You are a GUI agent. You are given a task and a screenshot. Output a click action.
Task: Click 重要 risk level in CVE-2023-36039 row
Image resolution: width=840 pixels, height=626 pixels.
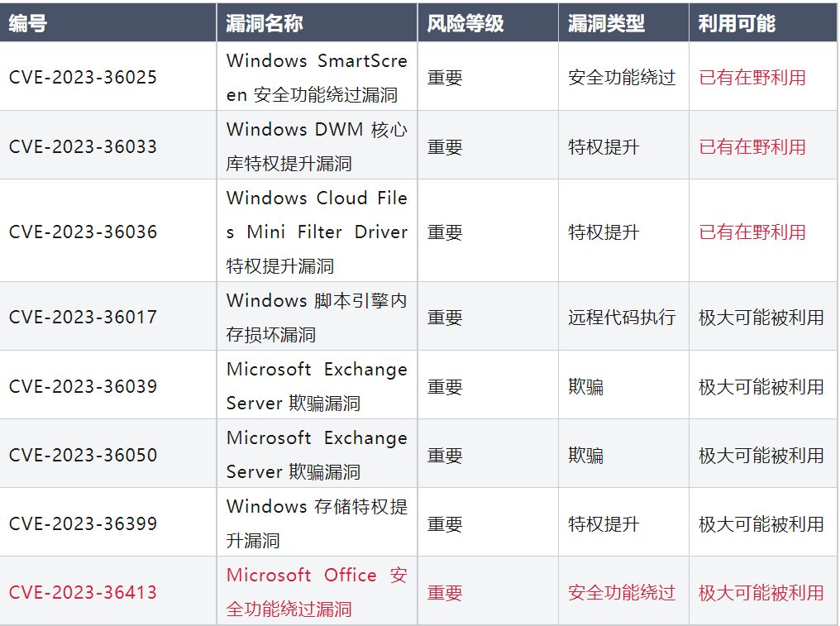click(x=445, y=386)
